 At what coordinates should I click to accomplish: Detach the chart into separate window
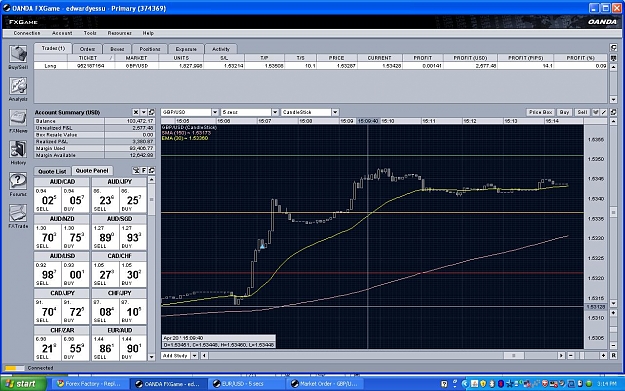(614, 112)
